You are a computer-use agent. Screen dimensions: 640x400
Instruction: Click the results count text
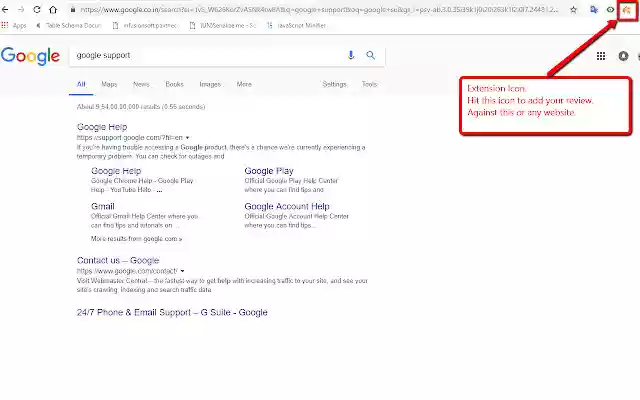point(141,107)
